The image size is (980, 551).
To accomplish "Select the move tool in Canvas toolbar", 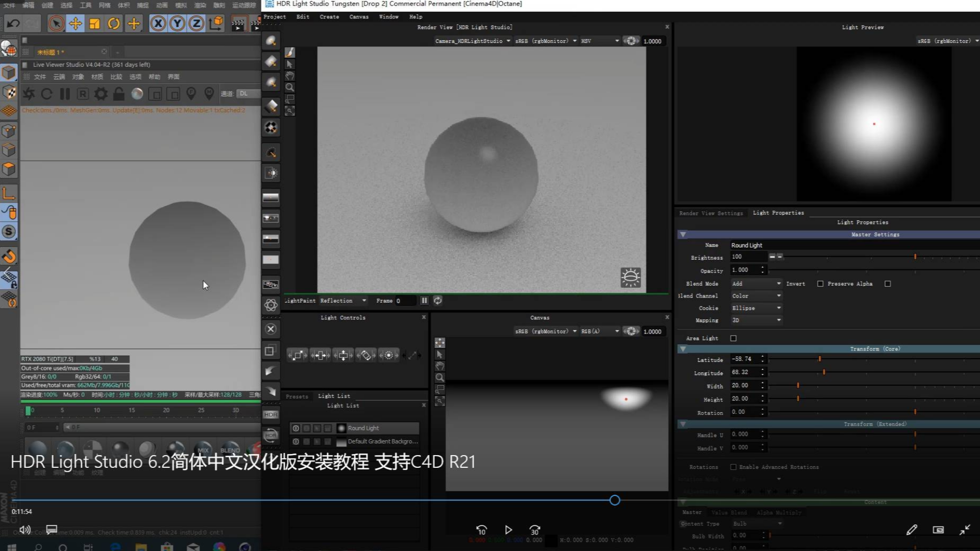I will [x=439, y=343].
